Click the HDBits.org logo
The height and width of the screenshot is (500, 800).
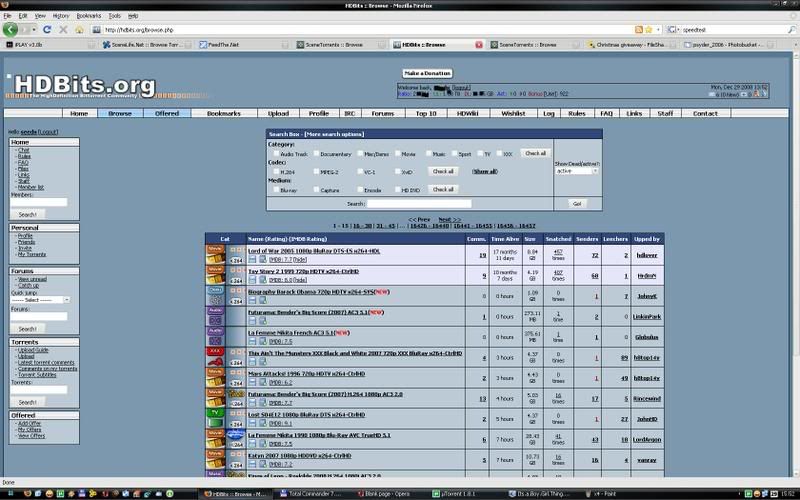point(84,85)
